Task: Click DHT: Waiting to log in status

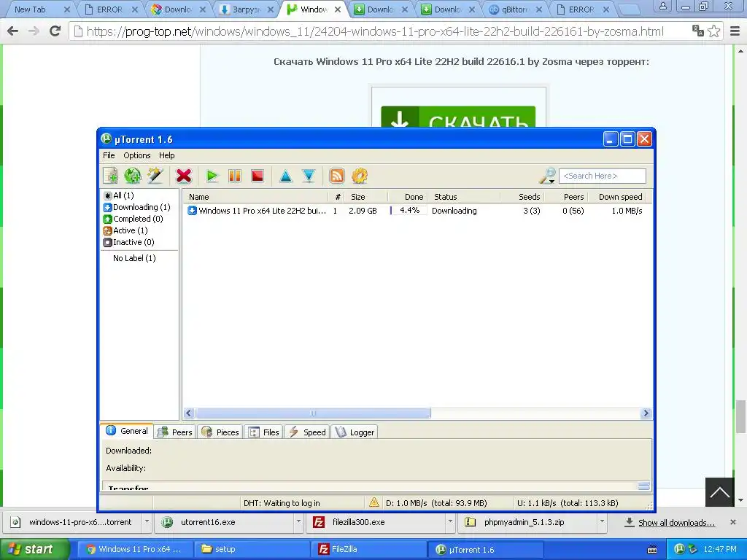Action: (282, 503)
